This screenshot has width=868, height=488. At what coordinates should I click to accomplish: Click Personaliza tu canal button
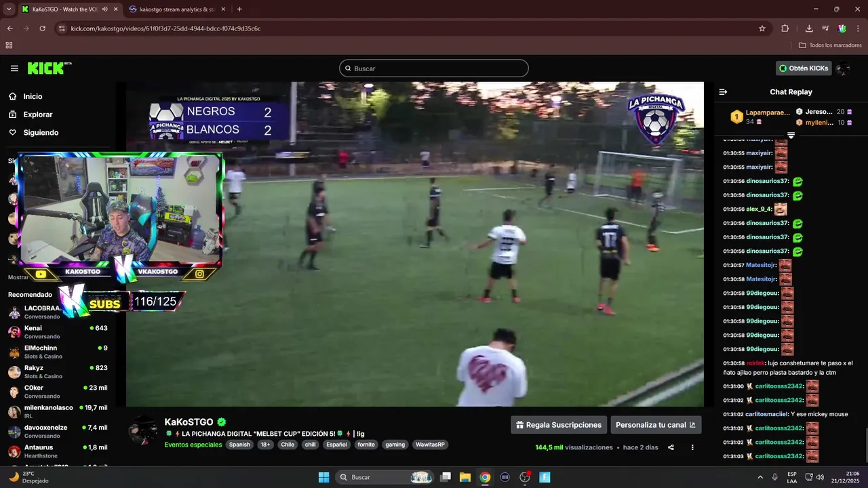pos(656,425)
